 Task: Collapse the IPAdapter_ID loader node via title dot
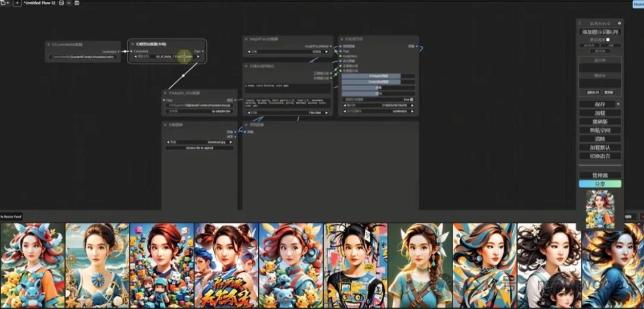[166, 93]
